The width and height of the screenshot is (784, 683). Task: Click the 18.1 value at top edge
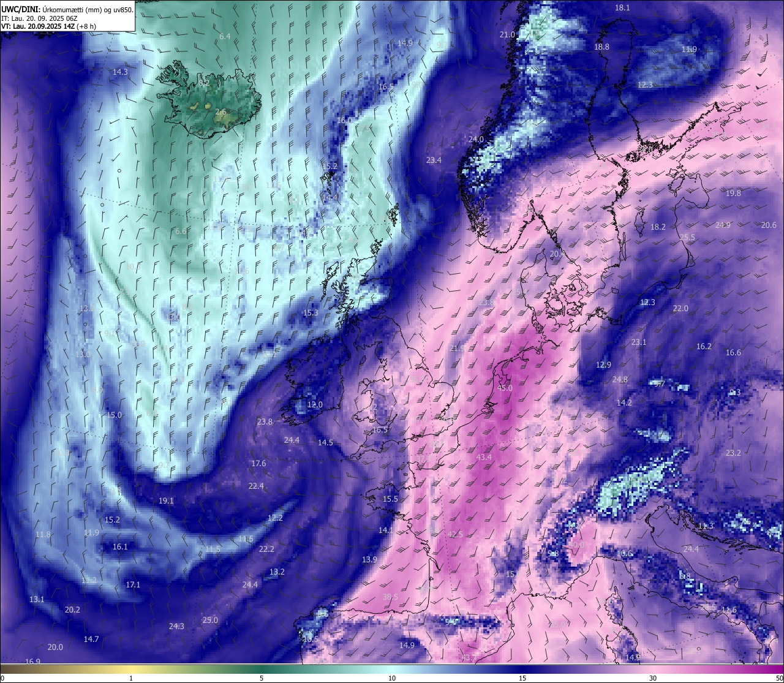(x=622, y=7)
